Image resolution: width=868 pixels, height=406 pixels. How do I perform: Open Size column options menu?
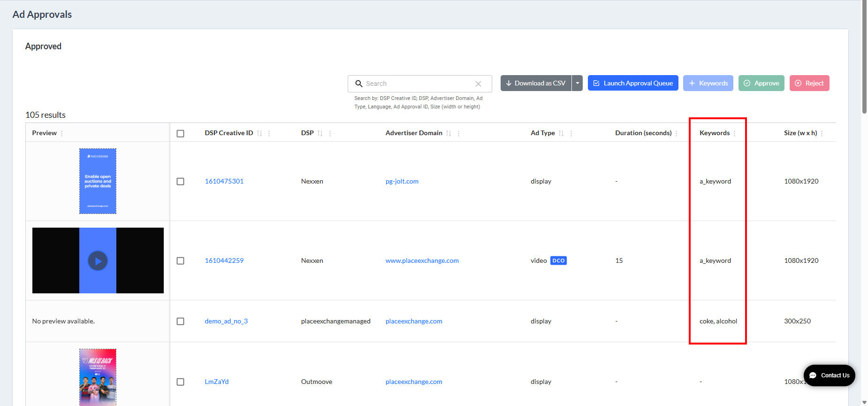pos(822,133)
